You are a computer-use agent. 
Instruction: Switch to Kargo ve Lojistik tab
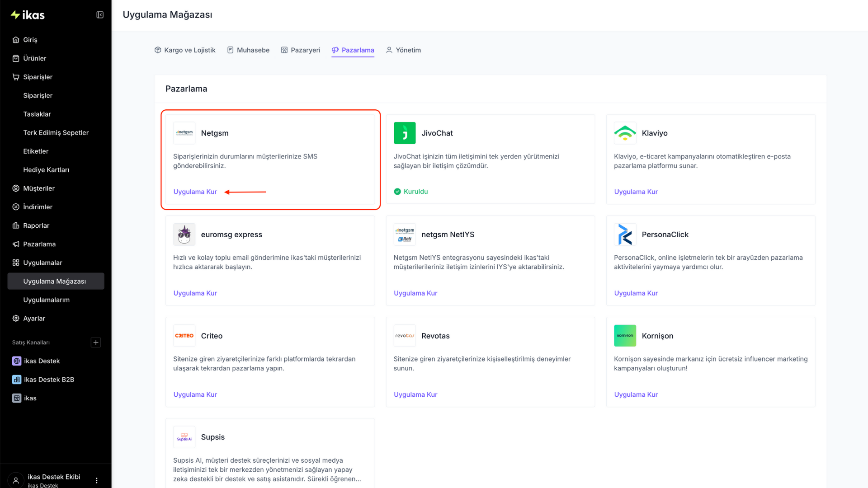185,50
